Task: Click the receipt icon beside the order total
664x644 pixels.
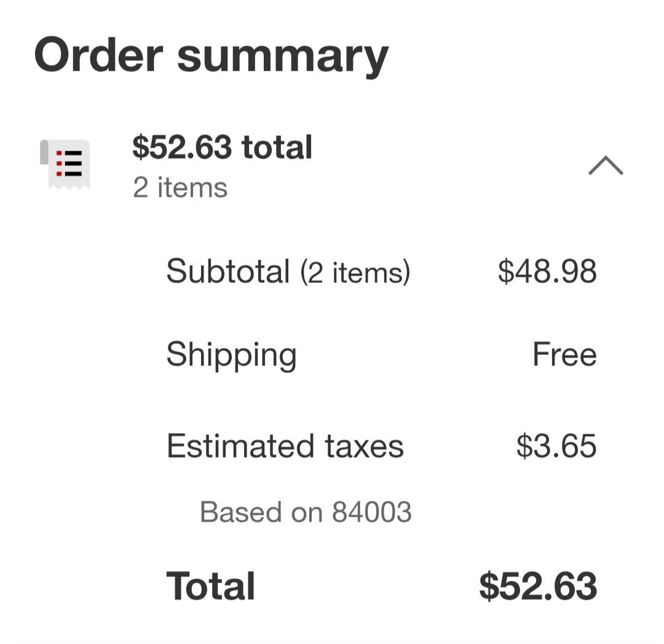Action: pos(65,164)
